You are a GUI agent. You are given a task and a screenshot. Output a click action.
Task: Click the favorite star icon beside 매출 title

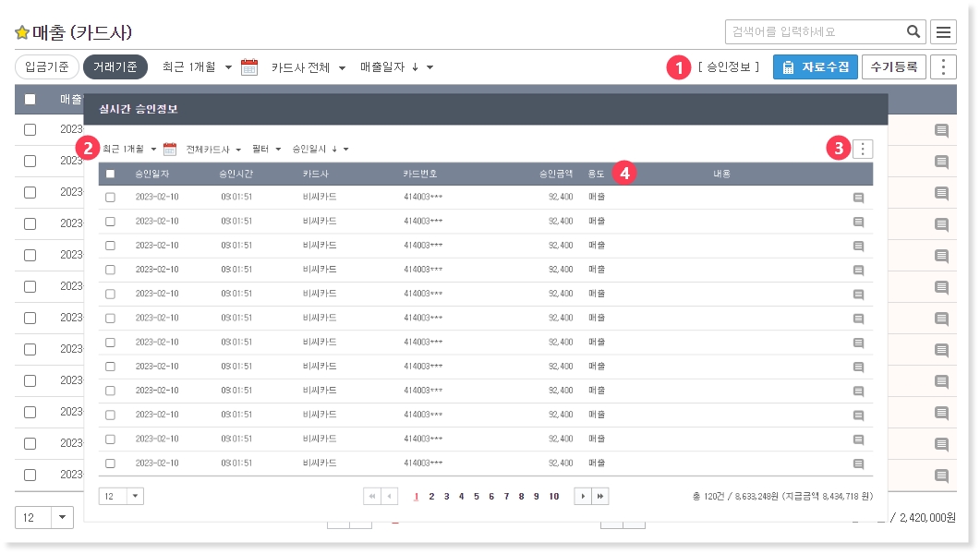pos(22,32)
